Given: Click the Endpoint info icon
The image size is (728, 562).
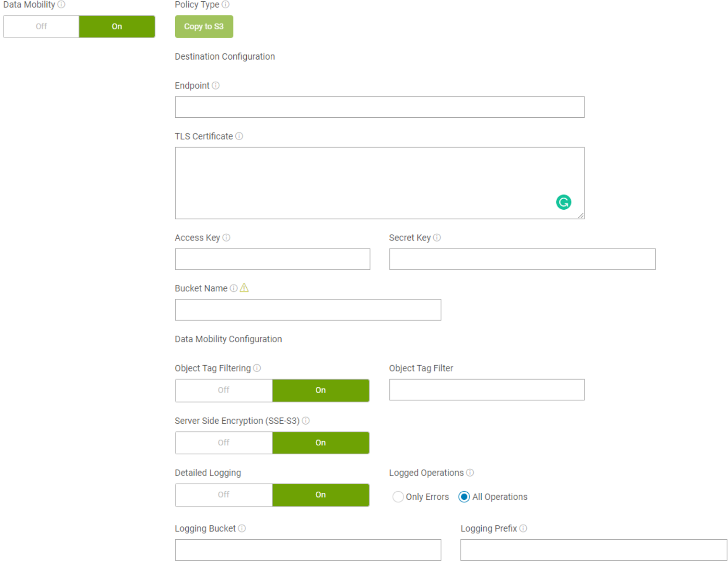Looking at the screenshot, I should (216, 85).
